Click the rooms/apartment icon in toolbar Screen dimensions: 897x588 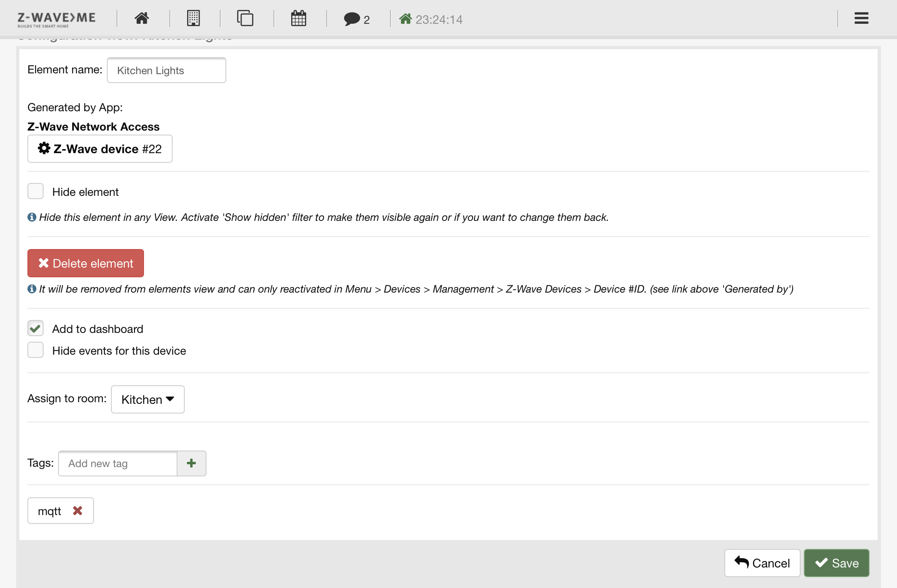pos(193,18)
